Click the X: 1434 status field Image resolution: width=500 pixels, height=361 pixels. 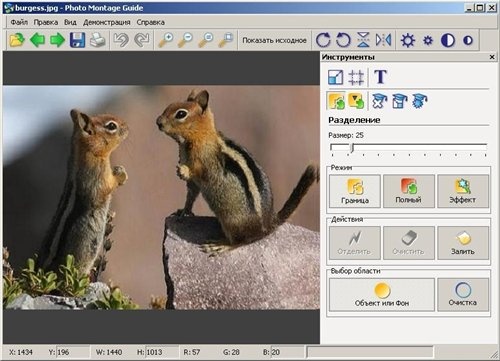(21, 352)
